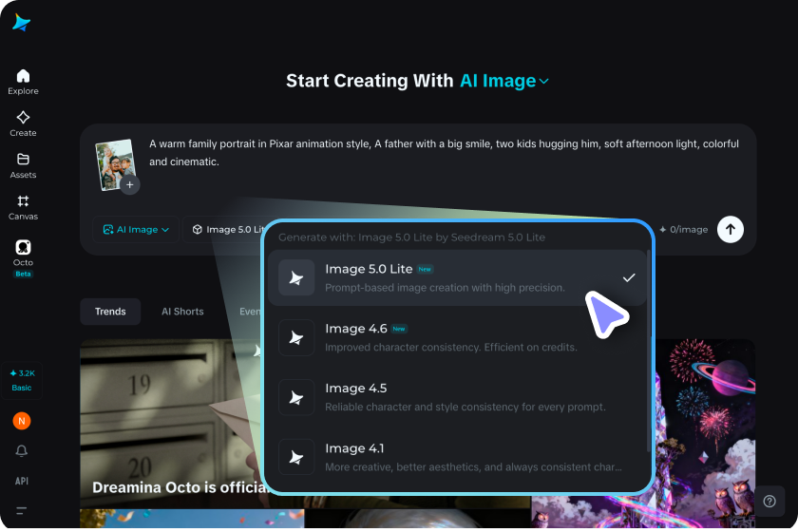Click 'Generate with: Image 5.0 Lite' header text
Screen dimensions: 798x532
pyautogui.click(x=411, y=237)
